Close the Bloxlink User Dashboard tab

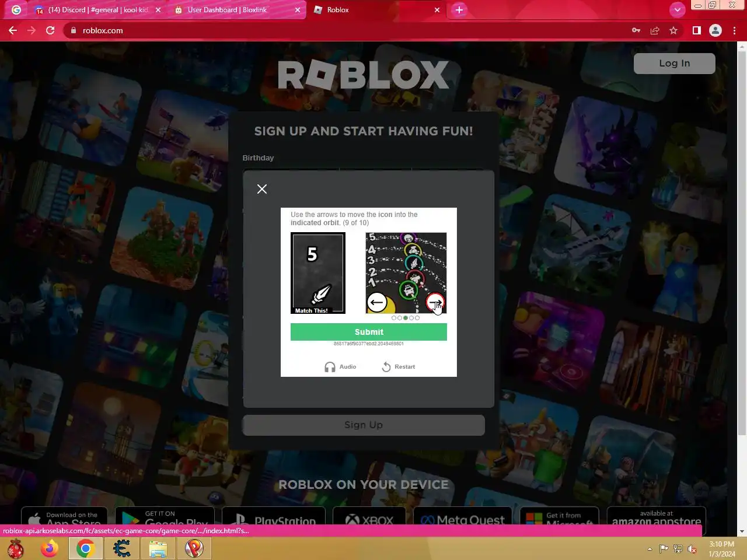tap(298, 10)
